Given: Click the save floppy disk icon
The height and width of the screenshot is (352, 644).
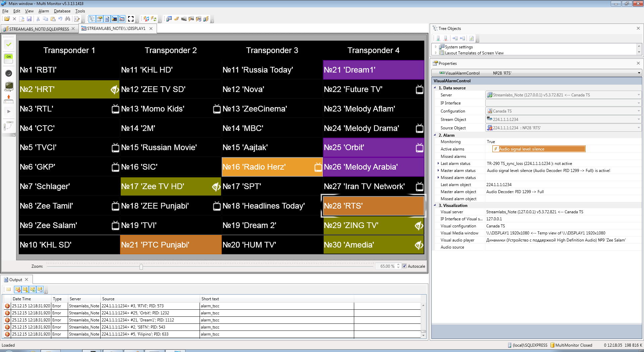Looking at the screenshot, I should [x=29, y=19].
